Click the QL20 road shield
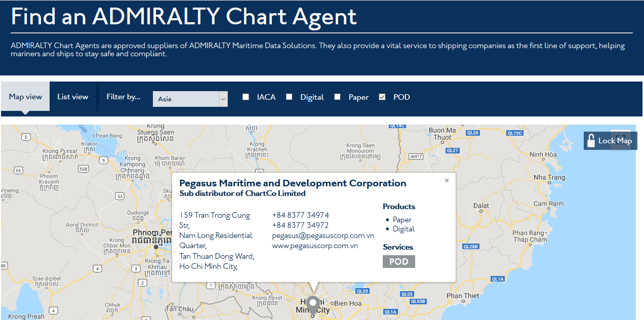The image size is (644, 320). [x=363, y=291]
